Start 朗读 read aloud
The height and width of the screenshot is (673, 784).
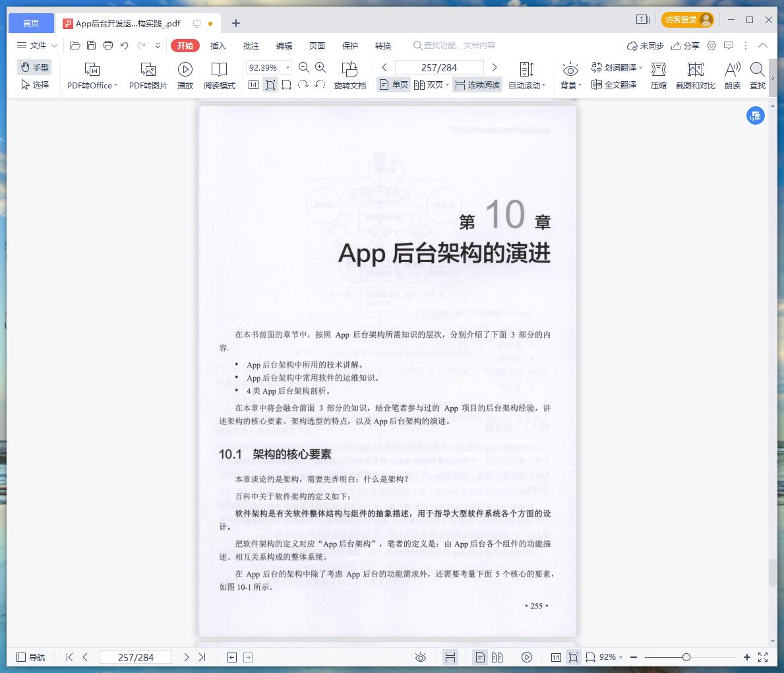point(733,76)
